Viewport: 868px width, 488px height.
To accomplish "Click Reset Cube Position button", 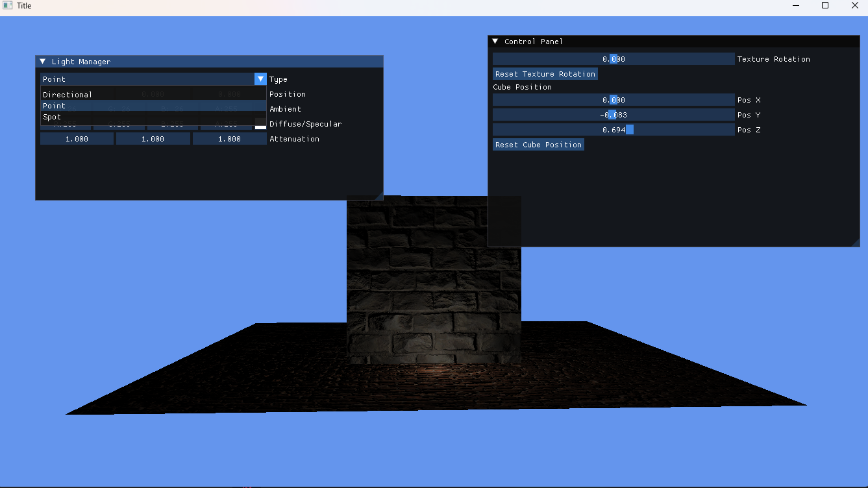I will [538, 145].
